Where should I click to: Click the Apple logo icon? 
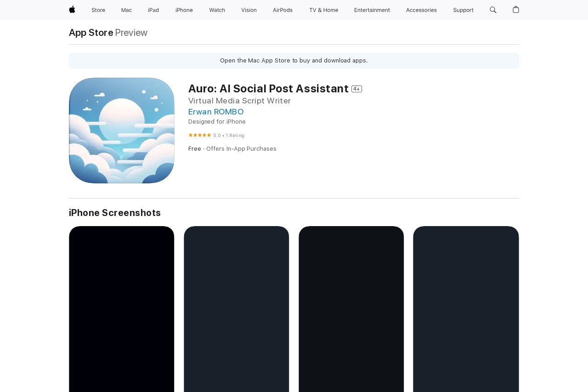point(72,10)
